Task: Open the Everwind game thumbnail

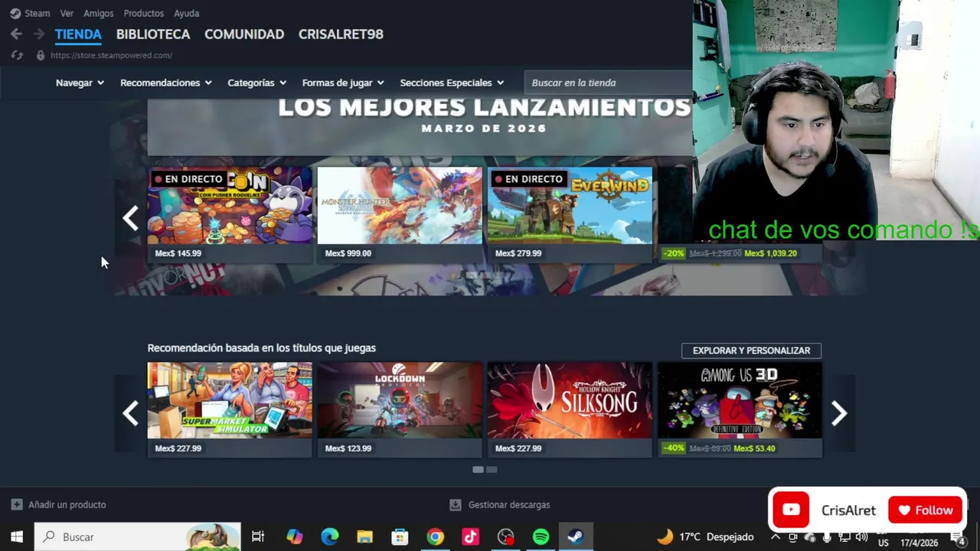Action: click(x=570, y=205)
